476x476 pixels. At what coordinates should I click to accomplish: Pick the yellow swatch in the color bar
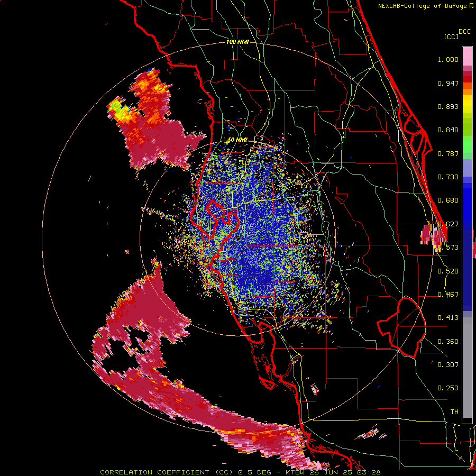click(x=467, y=104)
